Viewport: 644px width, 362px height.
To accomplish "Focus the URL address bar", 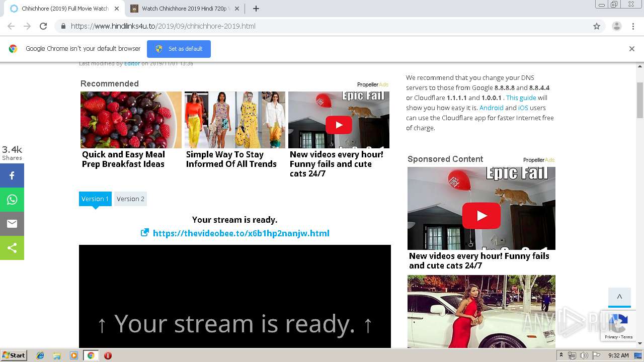I will (x=327, y=26).
